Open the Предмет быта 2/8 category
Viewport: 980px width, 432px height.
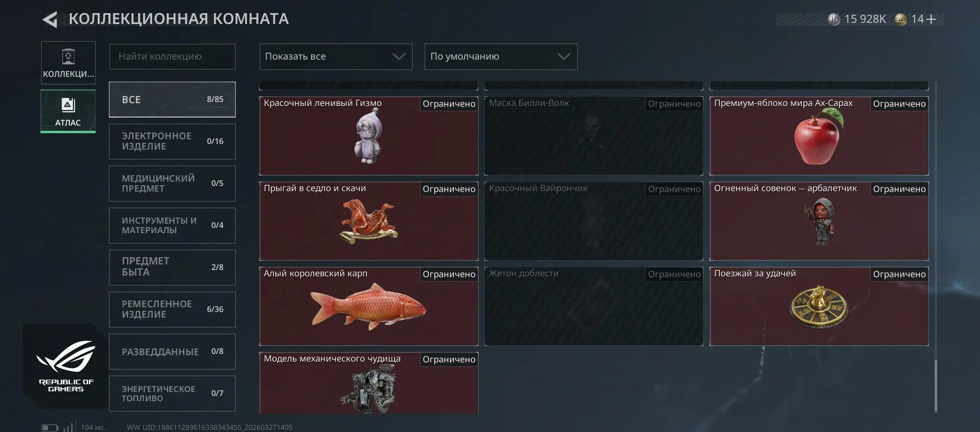pyautogui.click(x=172, y=268)
